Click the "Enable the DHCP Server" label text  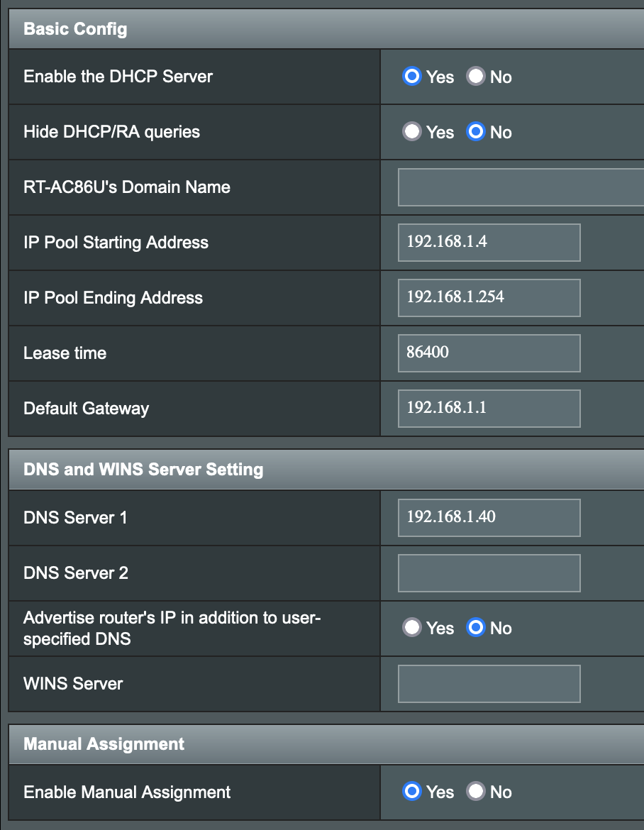click(118, 77)
